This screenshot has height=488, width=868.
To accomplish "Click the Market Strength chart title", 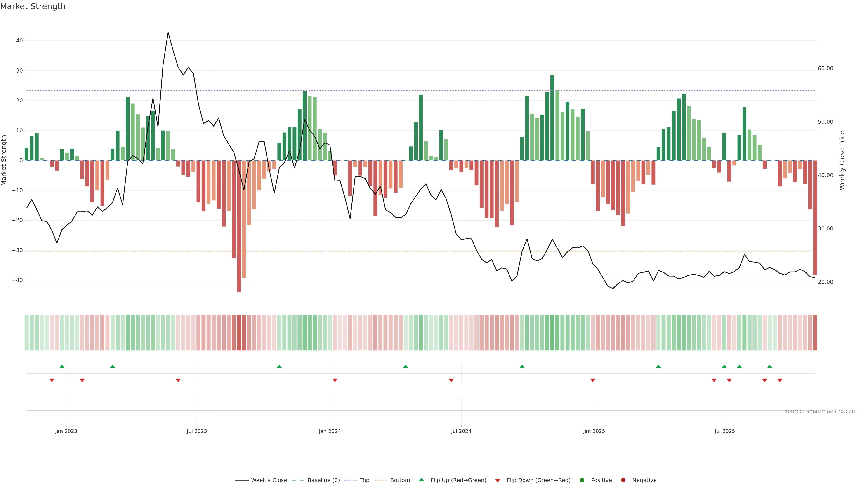I will [33, 6].
